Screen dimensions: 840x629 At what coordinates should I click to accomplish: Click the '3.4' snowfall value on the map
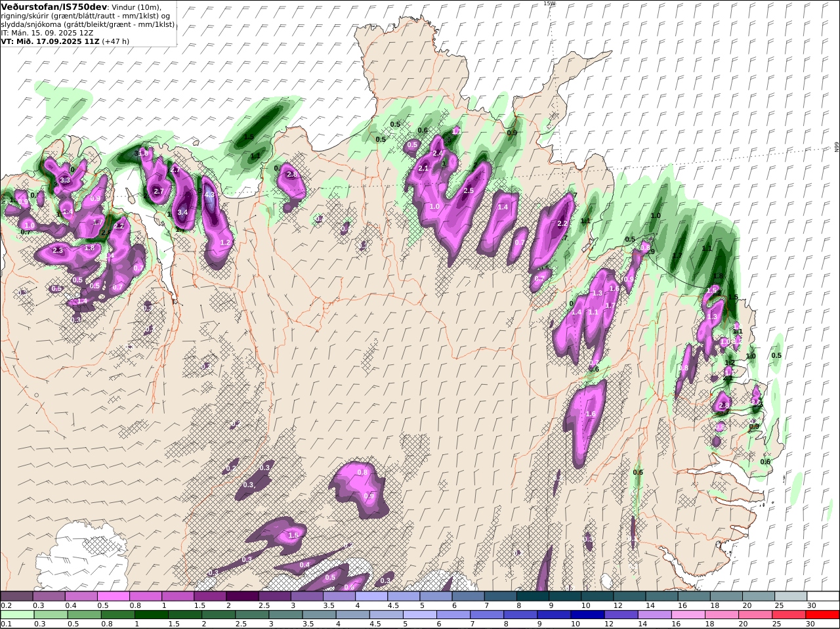(183, 212)
